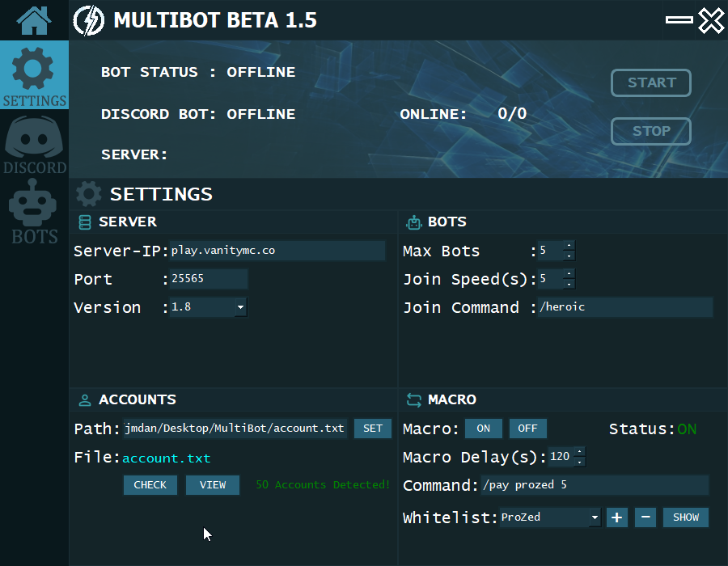The image size is (728, 566).
Task: Click the STOP button
Action: click(651, 131)
